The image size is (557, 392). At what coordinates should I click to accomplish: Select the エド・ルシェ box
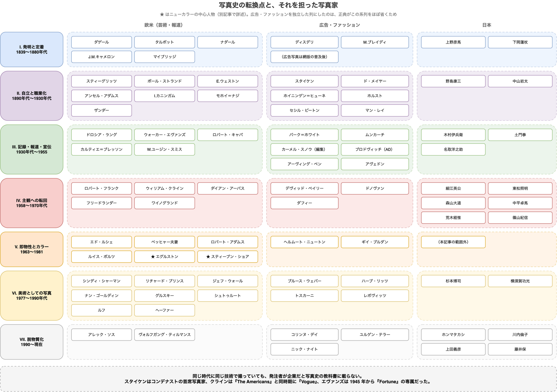tap(101, 242)
